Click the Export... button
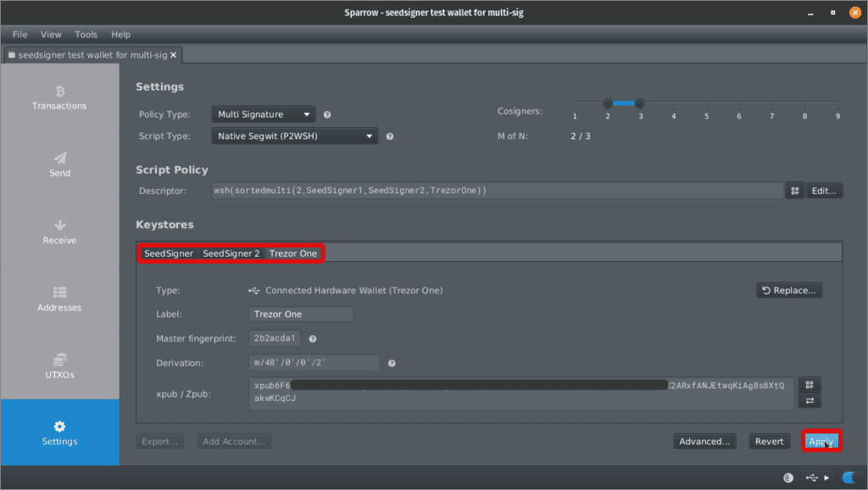868x490 pixels. 159,442
